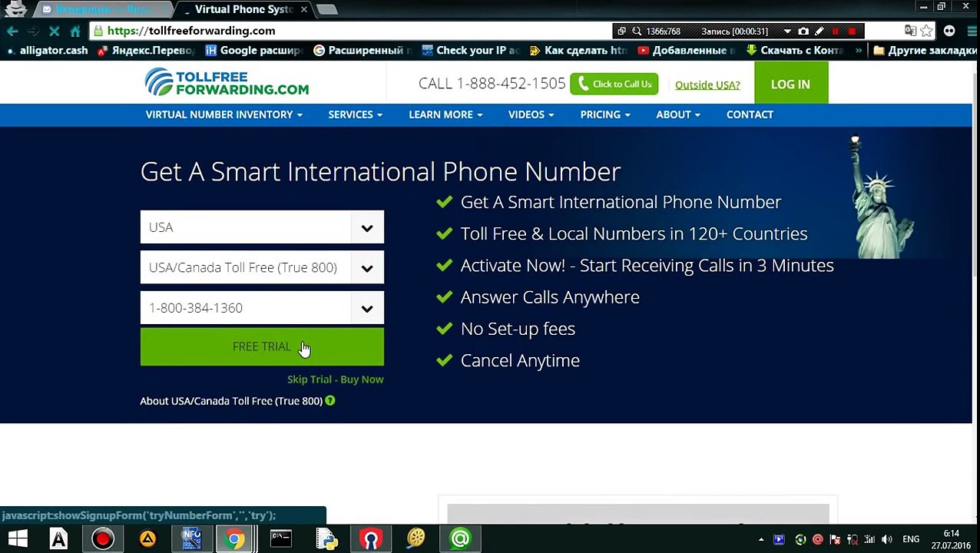
Task: Open the Python taskbar icon
Action: coord(326,539)
